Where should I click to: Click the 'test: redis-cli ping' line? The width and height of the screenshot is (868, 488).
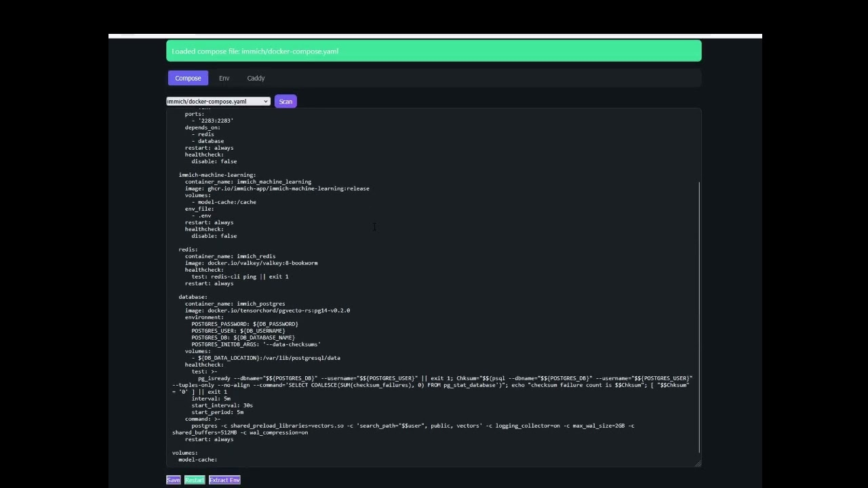point(240,277)
